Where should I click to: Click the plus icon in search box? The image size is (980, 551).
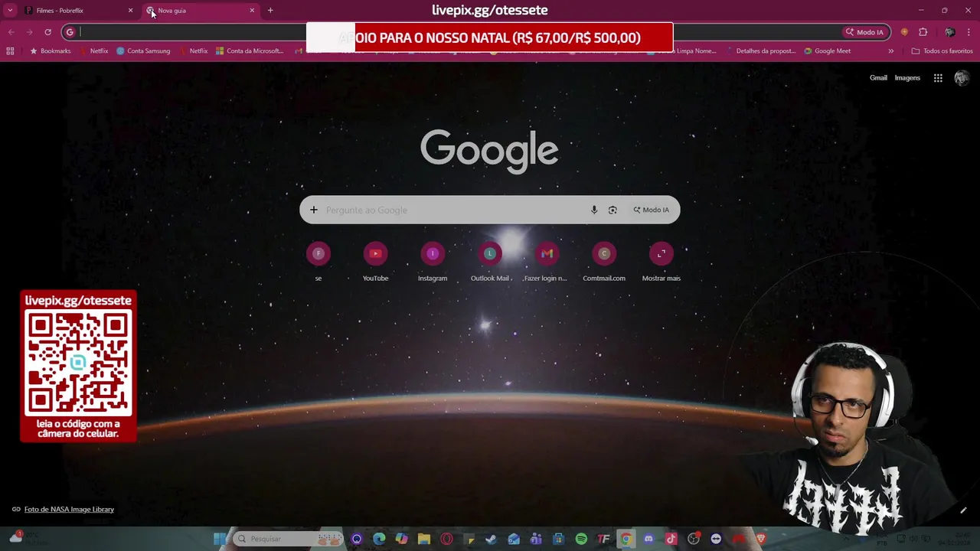point(313,210)
